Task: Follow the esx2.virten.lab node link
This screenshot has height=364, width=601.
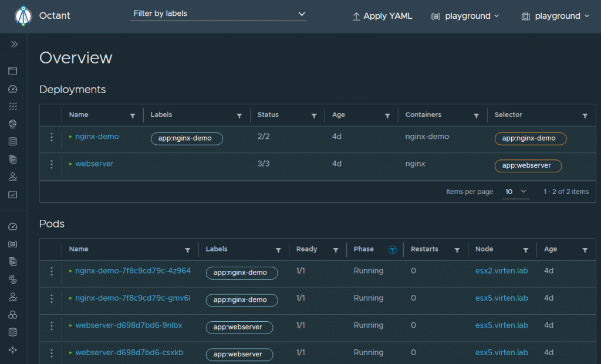Action: tap(501, 271)
